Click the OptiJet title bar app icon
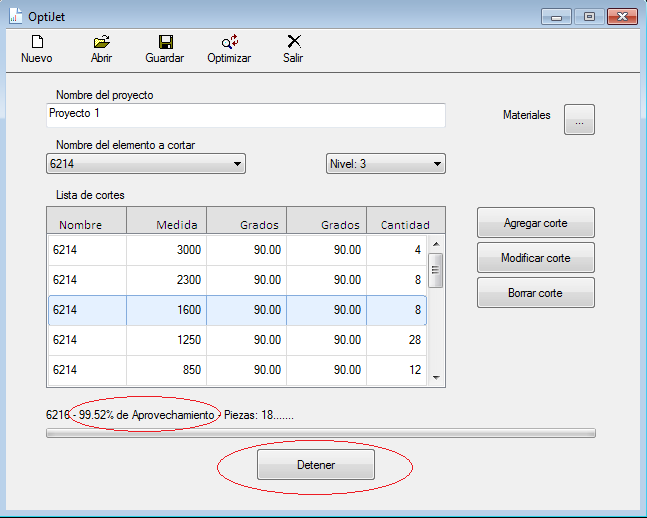 15,16
